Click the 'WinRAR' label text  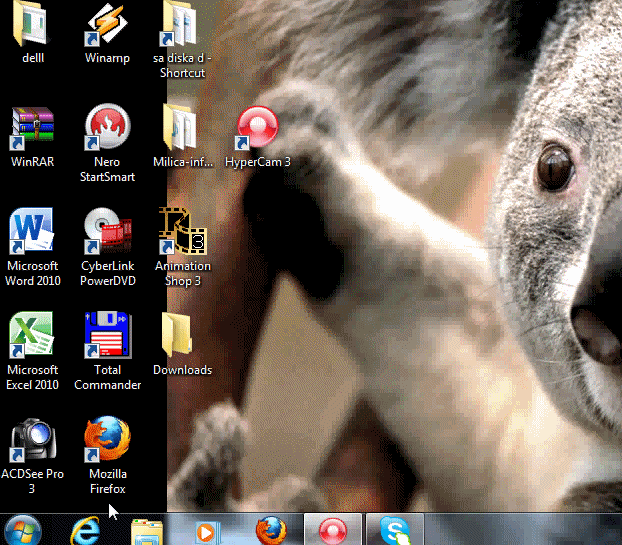pyautogui.click(x=33, y=162)
